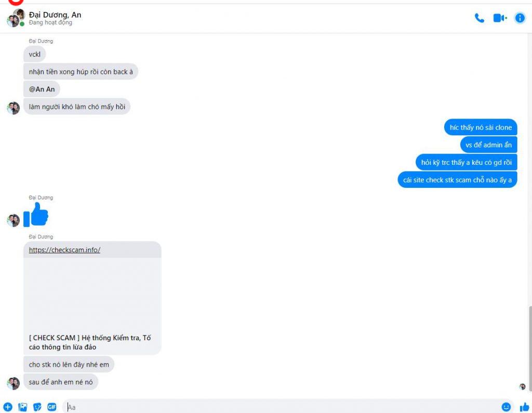Click the group chat name Đại Dương, An

[55, 15]
